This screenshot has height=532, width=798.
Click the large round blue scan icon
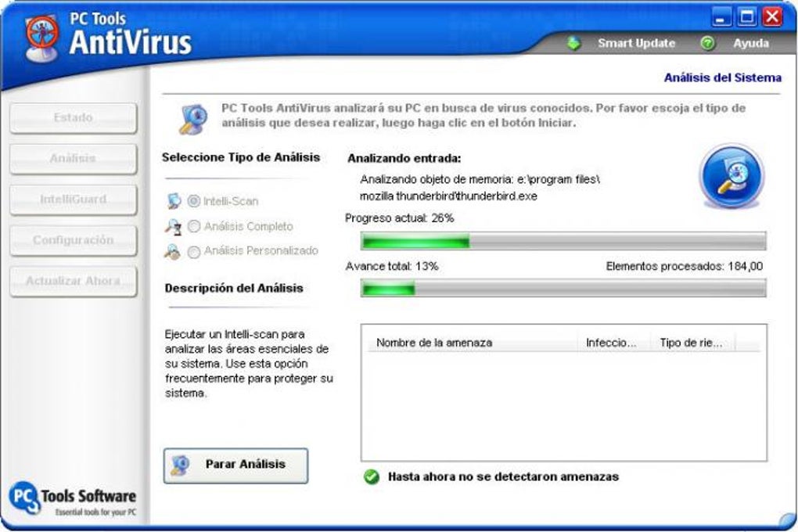[731, 176]
